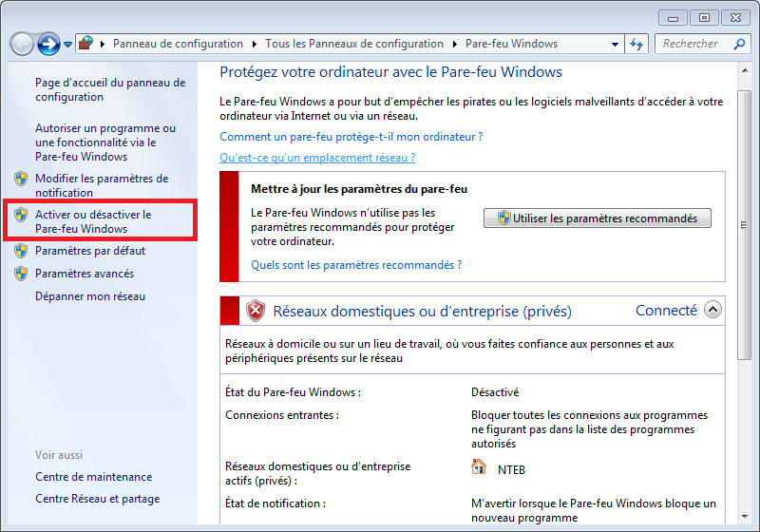Click the Connecté status text

coord(666,310)
